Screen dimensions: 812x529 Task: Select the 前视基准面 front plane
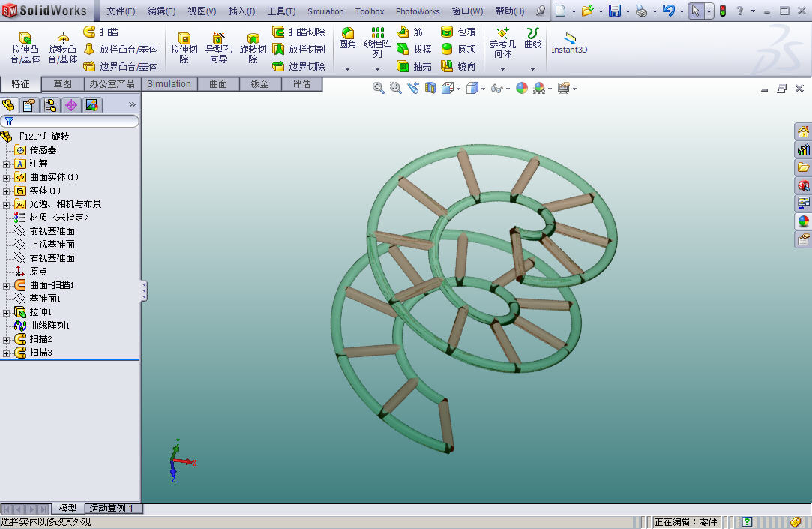[46, 230]
